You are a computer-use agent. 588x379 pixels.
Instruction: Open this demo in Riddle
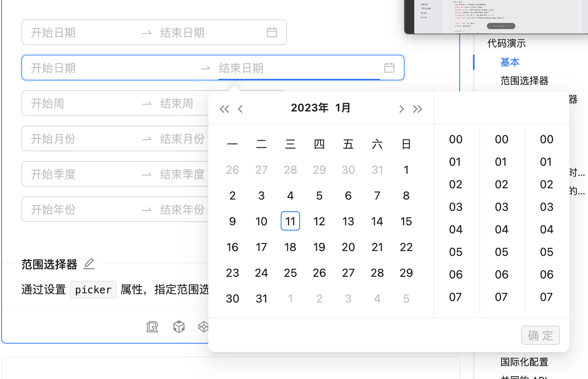click(x=152, y=327)
